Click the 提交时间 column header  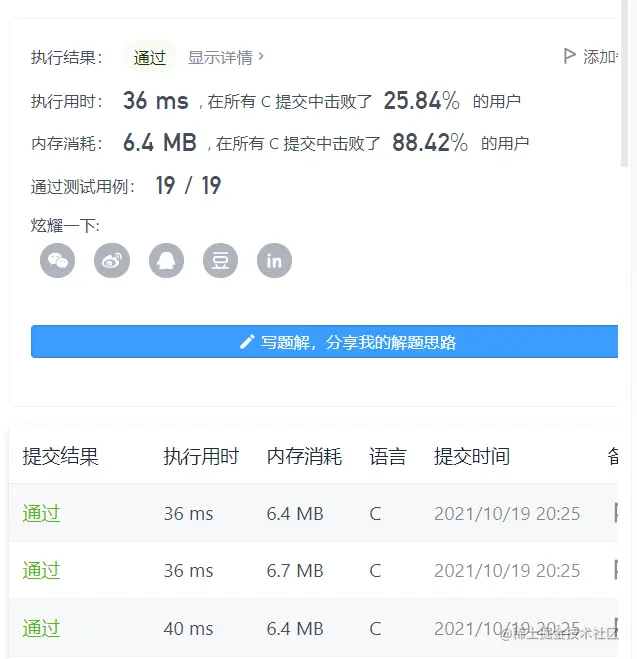(472, 456)
